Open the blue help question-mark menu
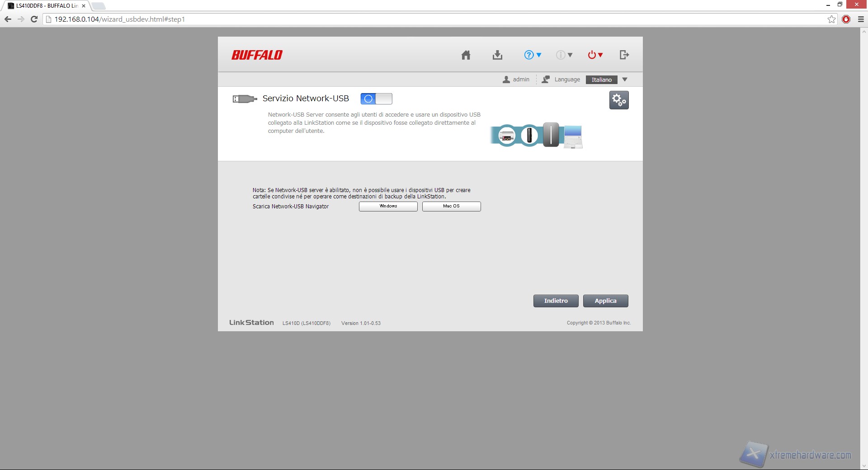 (x=532, y=55)
